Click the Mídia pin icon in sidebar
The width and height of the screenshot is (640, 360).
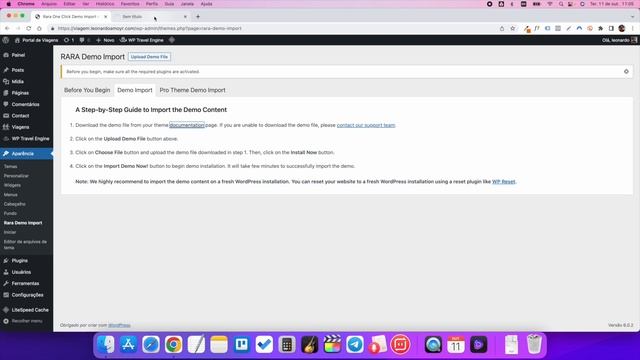[6, 82]
